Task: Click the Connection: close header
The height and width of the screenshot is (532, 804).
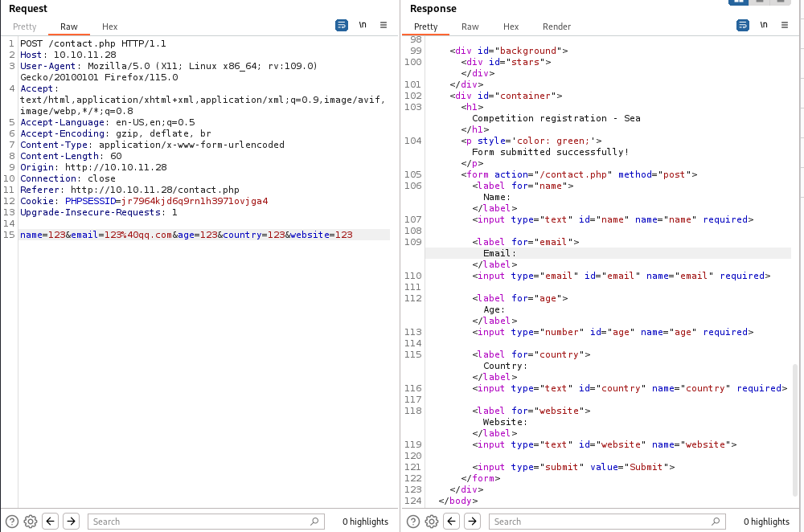Action: (68, 178)
